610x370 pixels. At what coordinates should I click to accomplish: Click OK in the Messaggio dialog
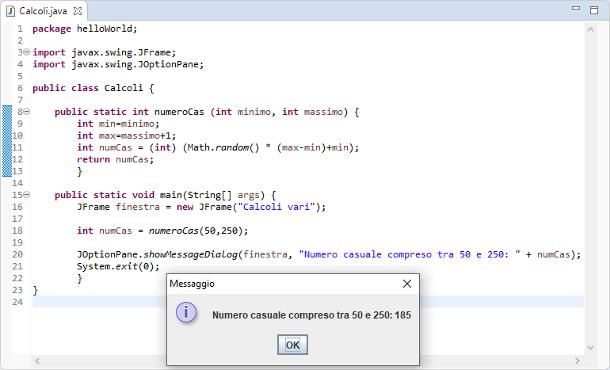tap(293, 345)
